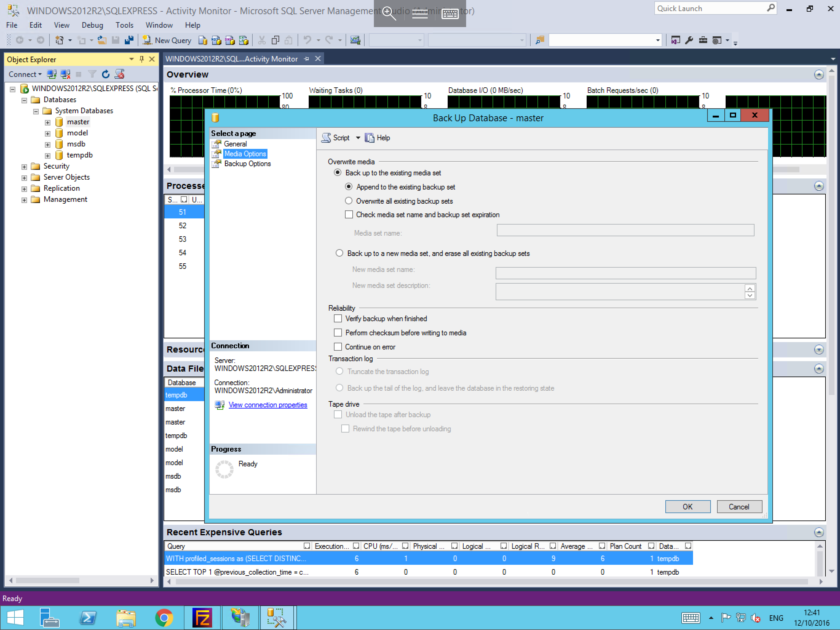This screenshot has width=840, height=630.
Task: Pin the Object Explorer panel
Action: click(142, 59)
